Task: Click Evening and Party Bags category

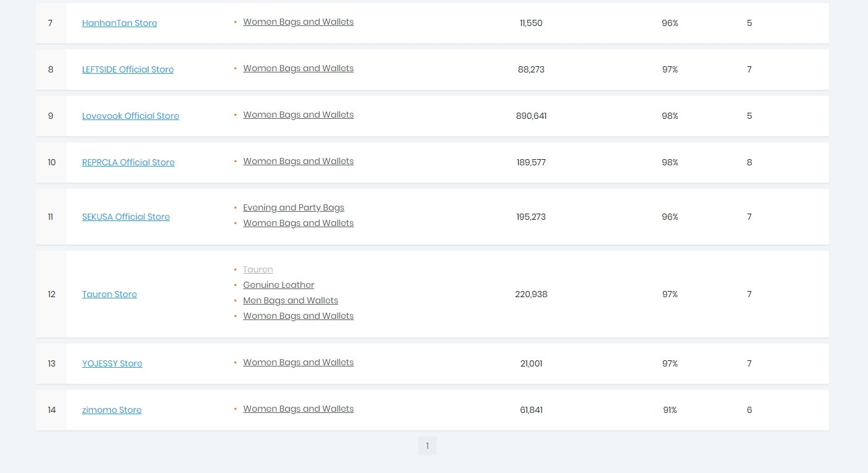Action: coord(293,207)
